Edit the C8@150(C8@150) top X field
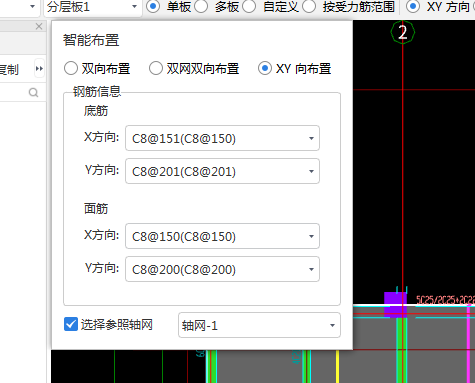 pyautogui.click(x=222, y=236)
